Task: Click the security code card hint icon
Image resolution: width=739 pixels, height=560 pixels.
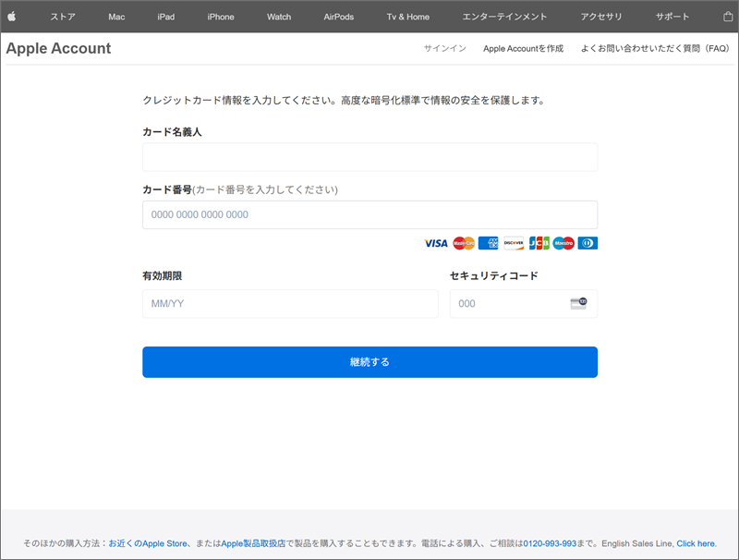Action: click(579, 303)
